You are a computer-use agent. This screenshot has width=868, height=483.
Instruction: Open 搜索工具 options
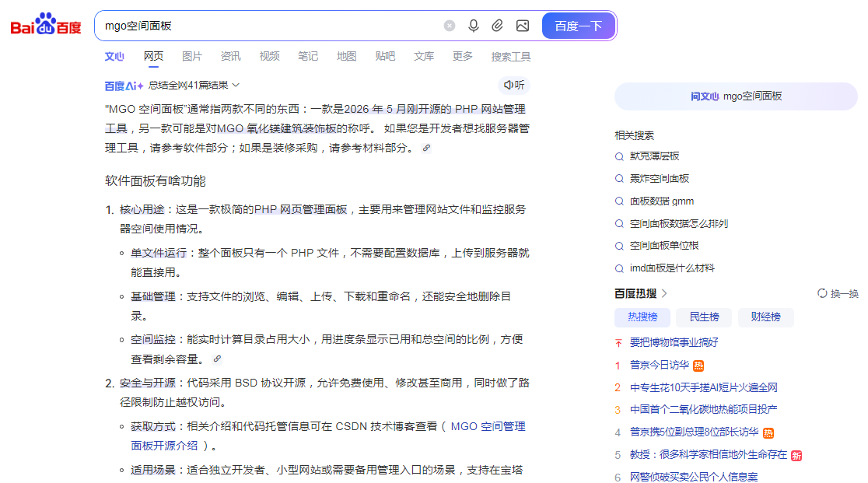(511, 57)
